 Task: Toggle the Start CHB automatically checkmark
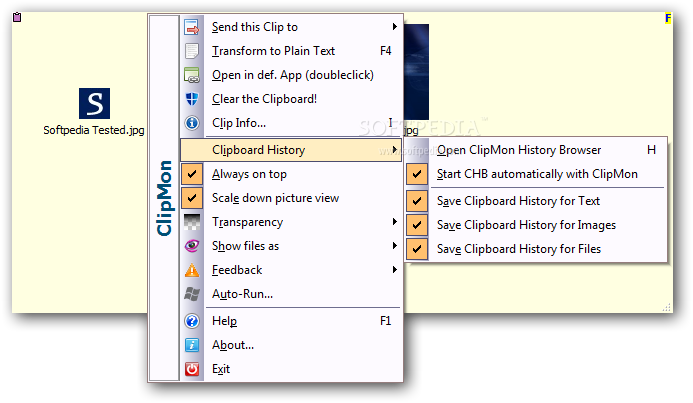417,174
